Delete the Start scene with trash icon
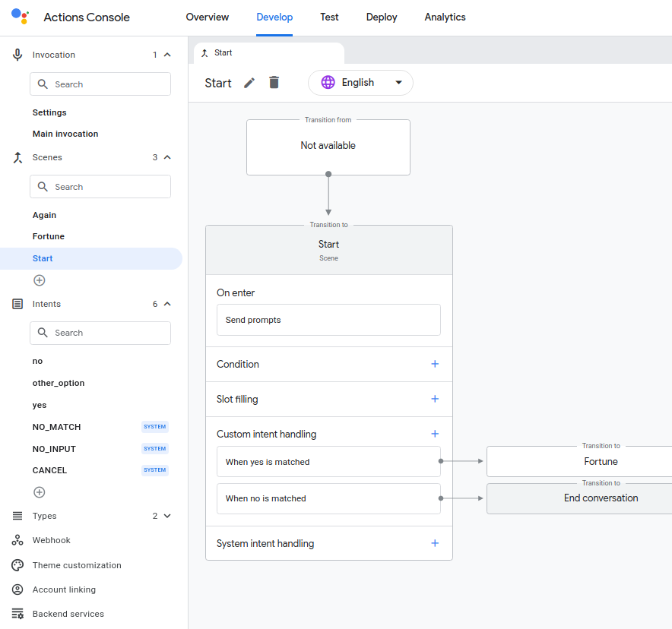 click(x=274, y=83)
